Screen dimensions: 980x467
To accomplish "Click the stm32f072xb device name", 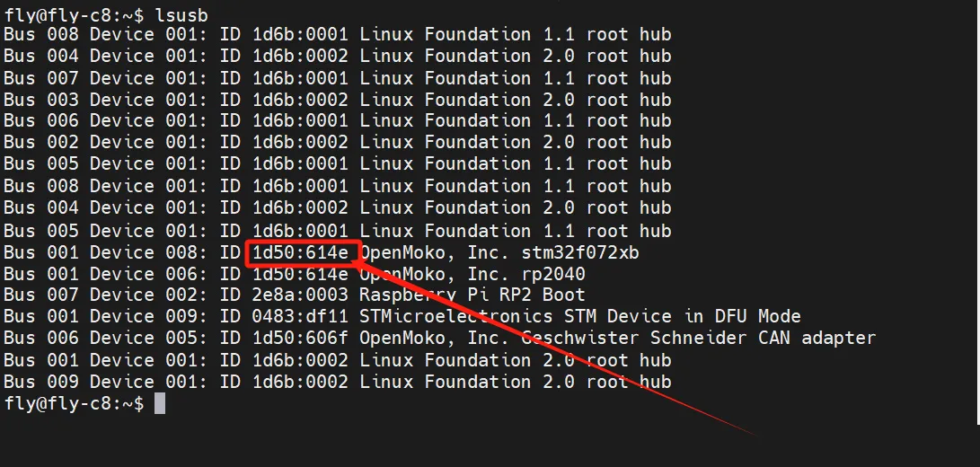I will 580,252.
